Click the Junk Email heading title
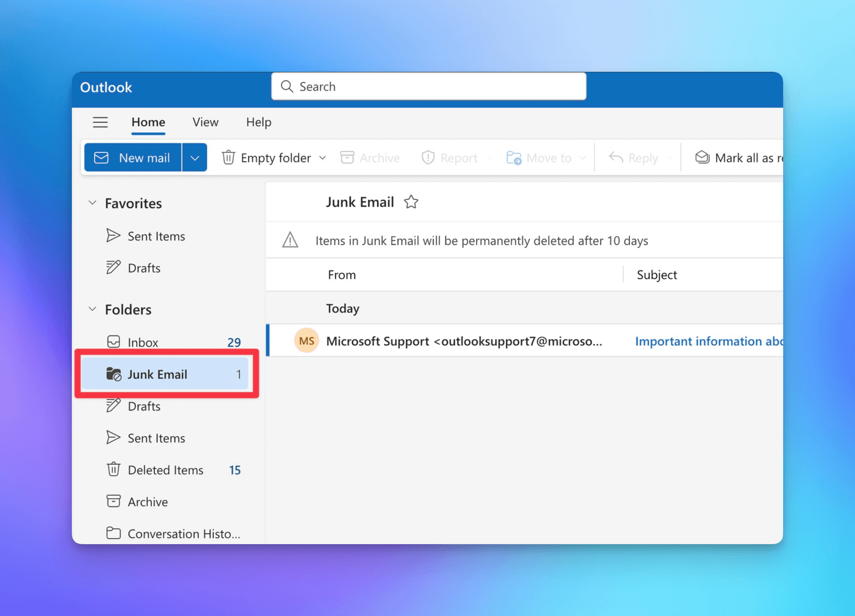Image resolution: width=855 pixels, height=616 pixels. click(x=360, y=202)
